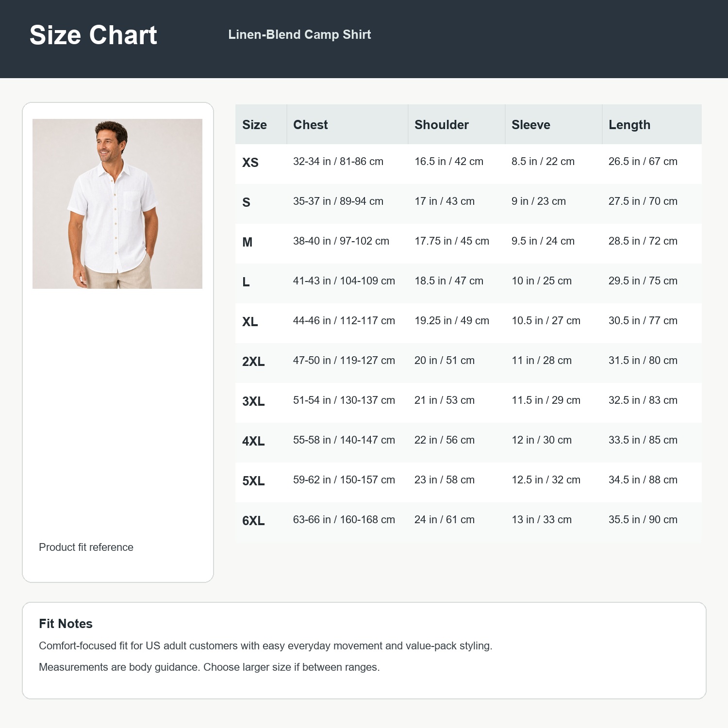Click shoulder value '22 in / 56 cm'

tap(445, 440)
